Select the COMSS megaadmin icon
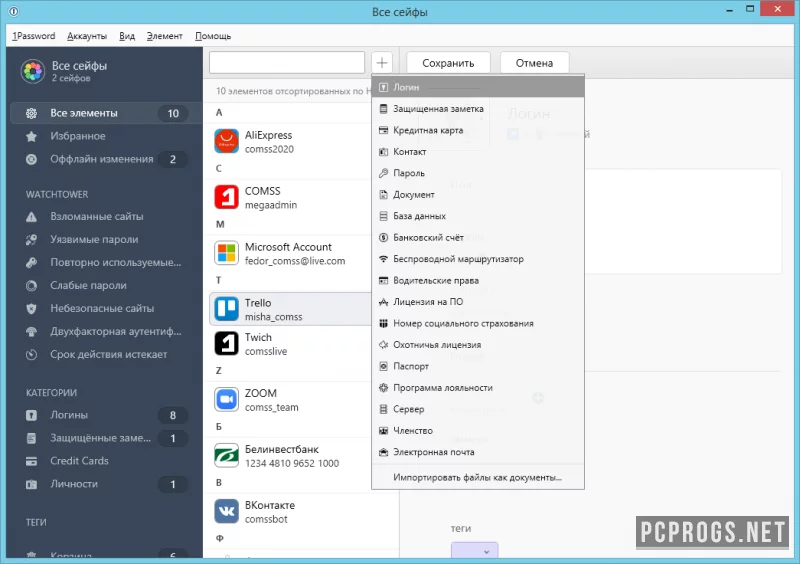The height and width of the screenshot is (564, 800). [227, 197]
